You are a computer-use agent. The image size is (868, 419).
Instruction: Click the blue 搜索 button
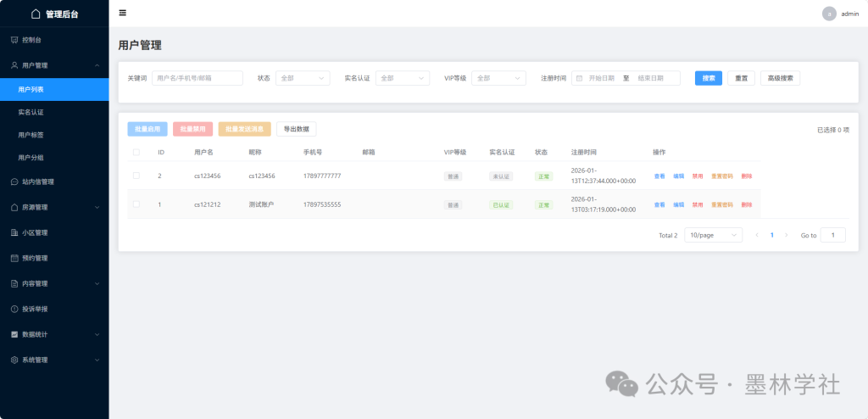pos(709,78)
